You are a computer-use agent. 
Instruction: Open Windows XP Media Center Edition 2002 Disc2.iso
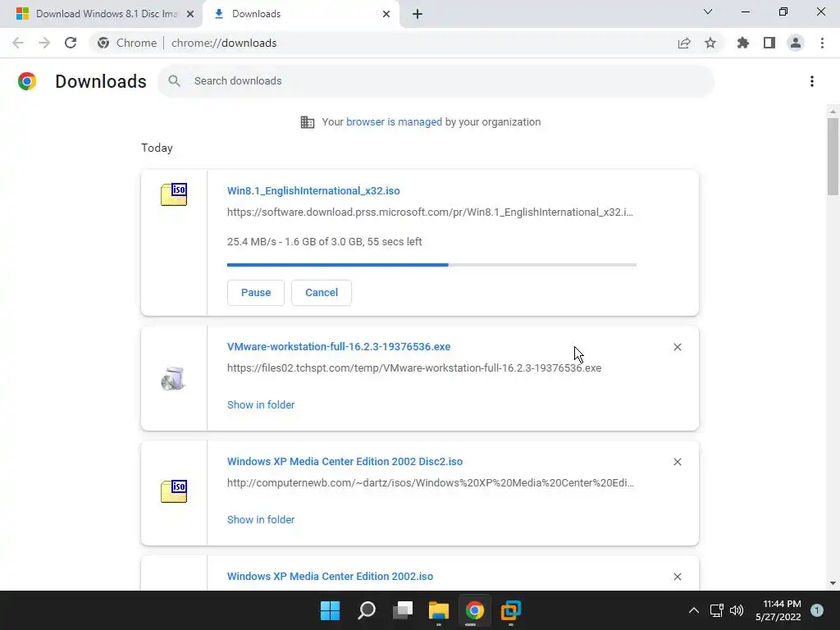345,461
